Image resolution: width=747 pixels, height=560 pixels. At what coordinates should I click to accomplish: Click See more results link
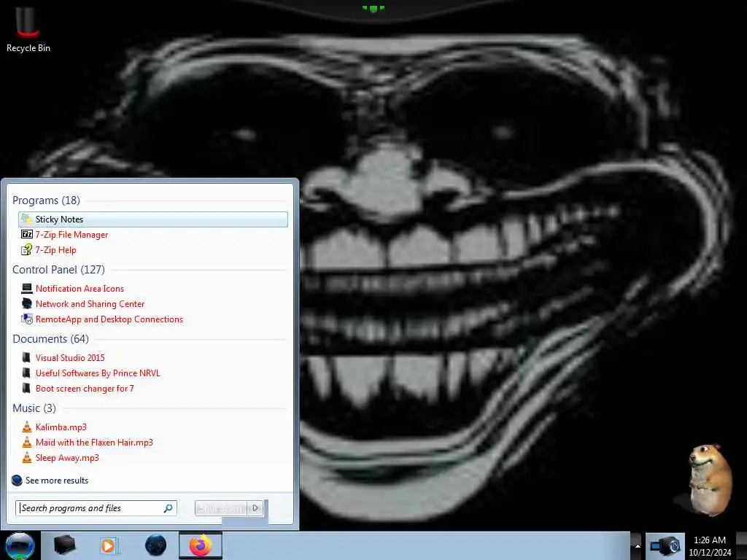click(x=57, y=481)
